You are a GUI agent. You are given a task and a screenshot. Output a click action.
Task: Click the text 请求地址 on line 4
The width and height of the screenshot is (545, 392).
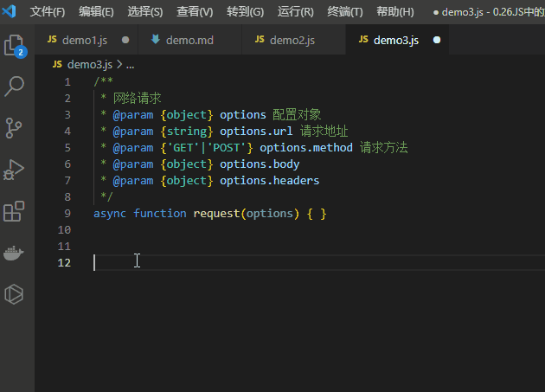click(324, 131)
